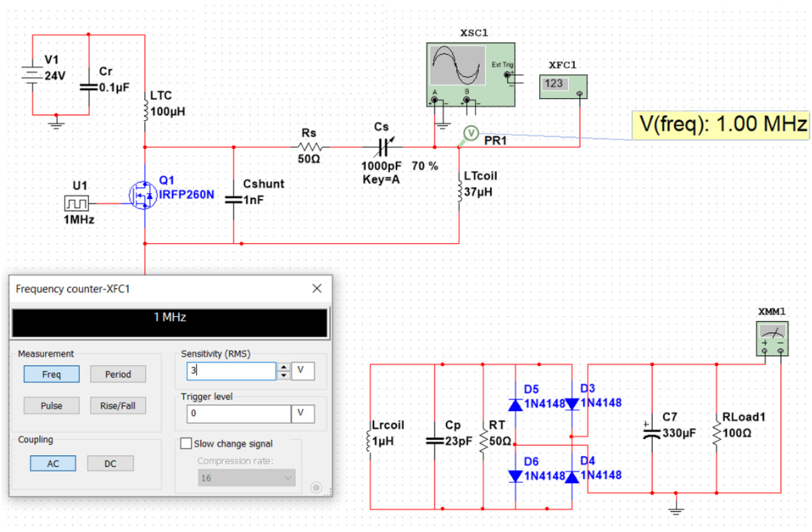Open the Trigger level unit dropdown
The image size is (812, 532).
(303, 414)
